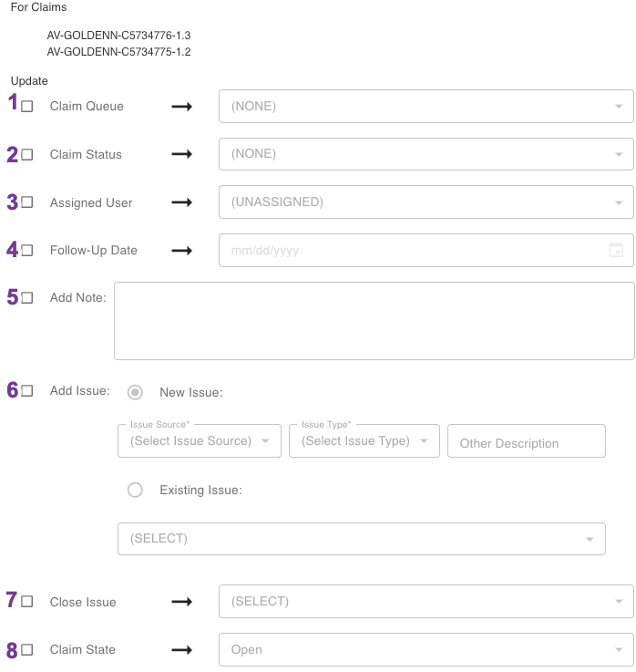636x672 pixels.
Task: Click inside the Add Note text area
Action: click(374, 321)
